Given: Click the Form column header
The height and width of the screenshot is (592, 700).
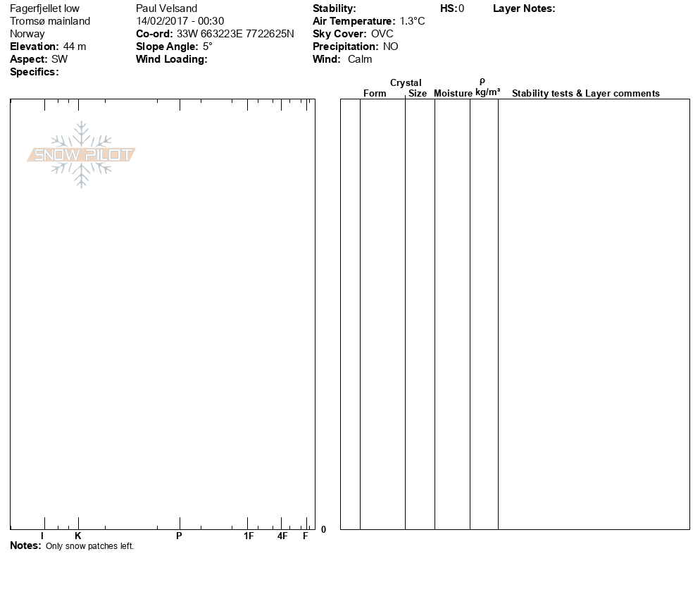Looking at the screenshot, I should 375,93.
